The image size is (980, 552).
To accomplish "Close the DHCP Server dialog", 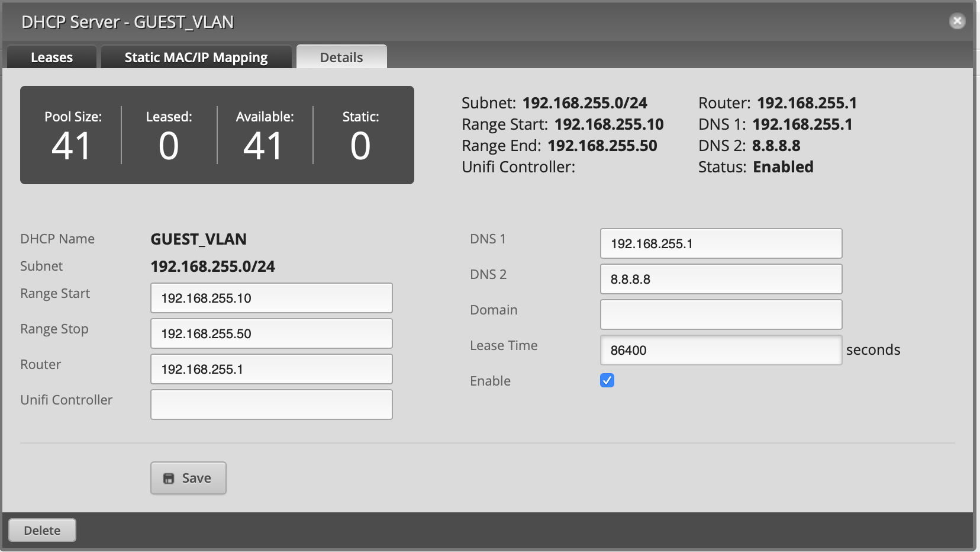I will (957, 21).
